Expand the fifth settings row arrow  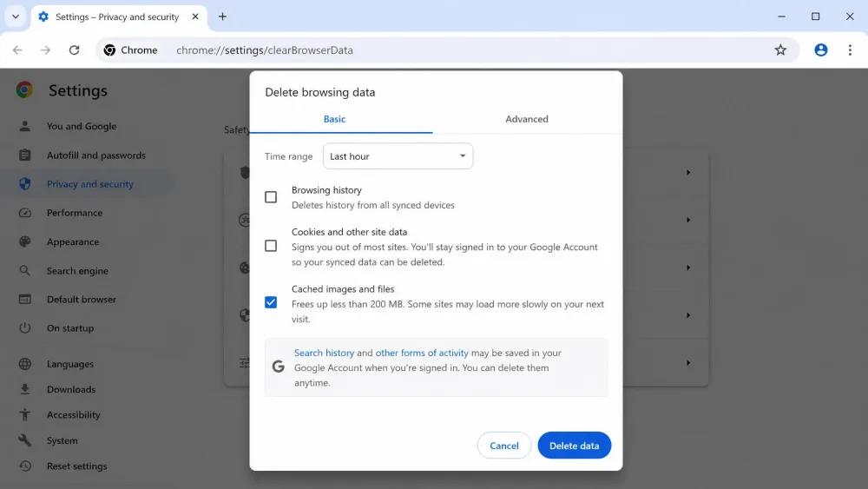(x=688, y=363)
